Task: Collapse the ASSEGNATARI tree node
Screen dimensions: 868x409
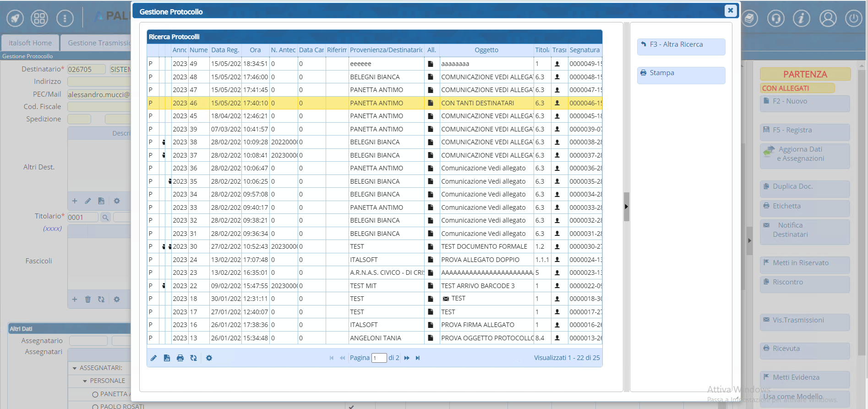Action: [x=75, y=368]
